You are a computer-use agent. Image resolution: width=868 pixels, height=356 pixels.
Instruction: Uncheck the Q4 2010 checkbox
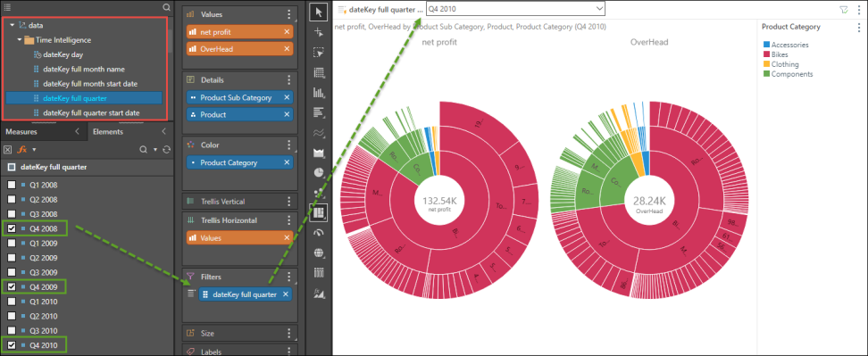[11, 345]
